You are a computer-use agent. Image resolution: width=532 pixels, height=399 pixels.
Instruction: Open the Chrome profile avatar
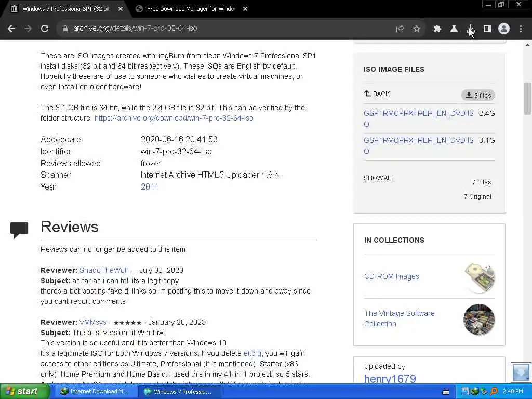[x=504, y=29]
